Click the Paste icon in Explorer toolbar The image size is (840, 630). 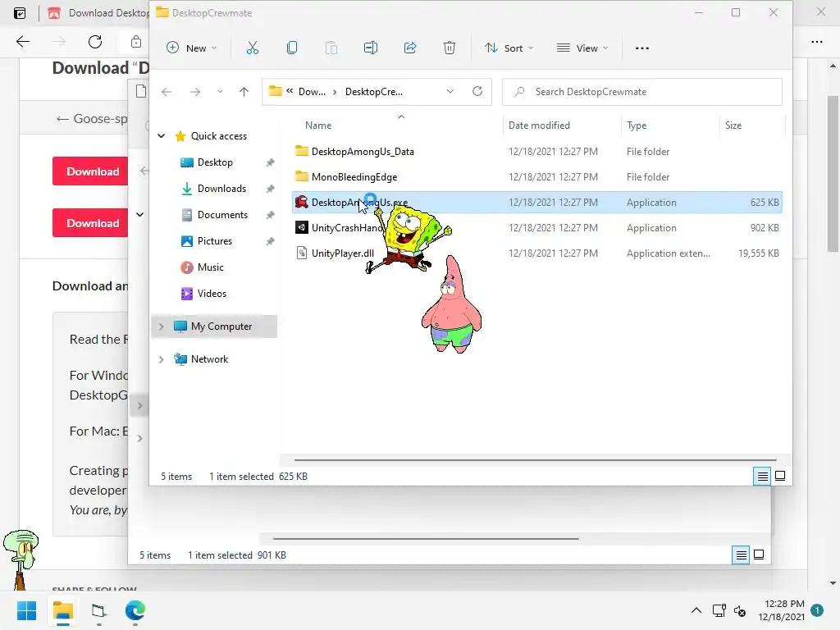(331, 48)
